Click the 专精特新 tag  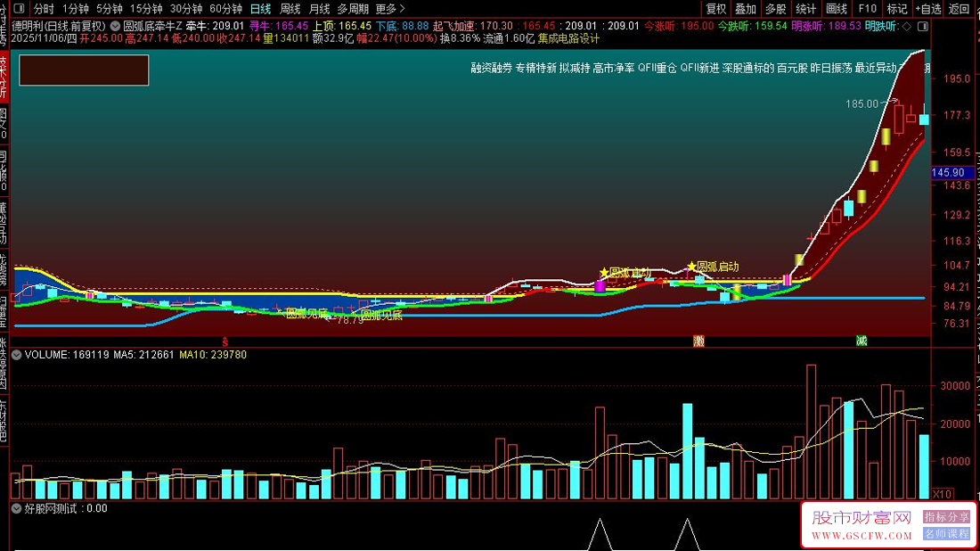click(535, 68)
